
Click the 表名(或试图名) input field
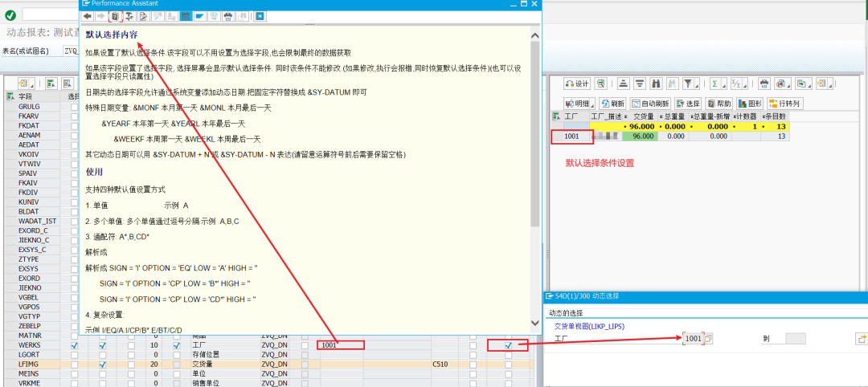tap(71, 51)
